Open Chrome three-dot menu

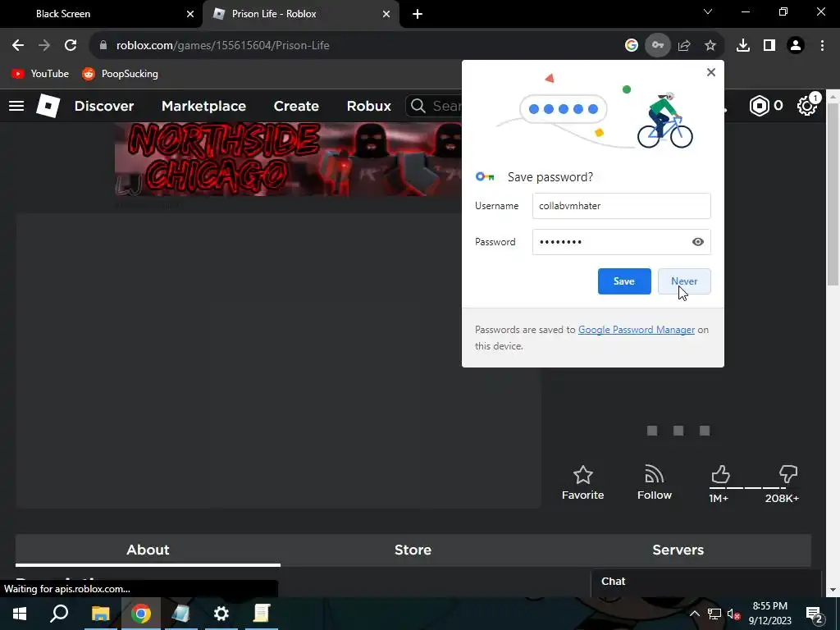(822, 46)
